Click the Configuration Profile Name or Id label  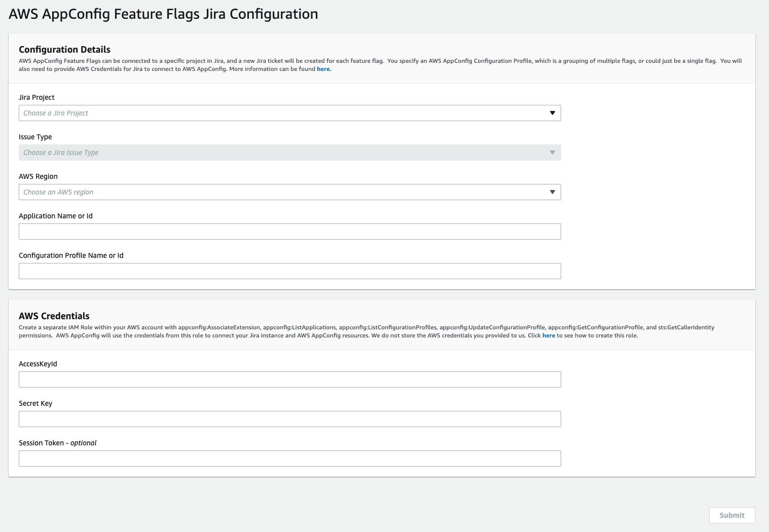71,255
